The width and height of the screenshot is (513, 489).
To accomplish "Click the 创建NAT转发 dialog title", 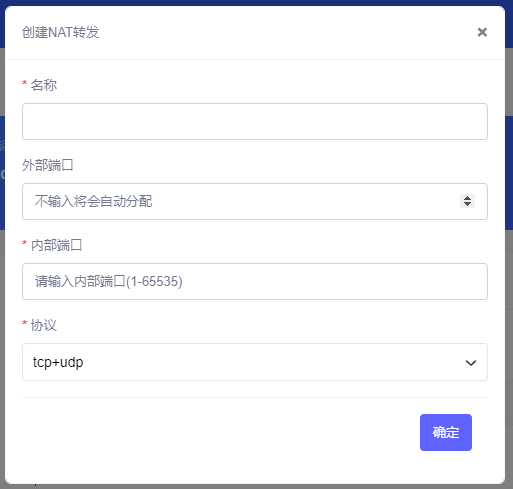I will pyautogui.click(x=61, y=32).
